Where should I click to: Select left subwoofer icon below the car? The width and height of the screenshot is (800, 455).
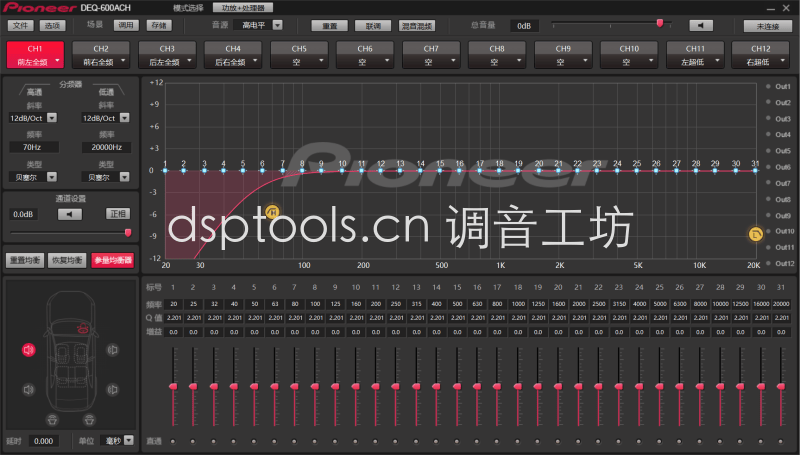pyautogui.click(x=52, y=420)
